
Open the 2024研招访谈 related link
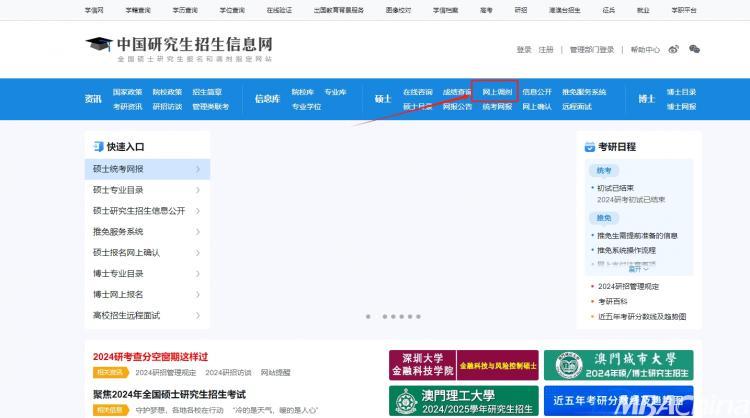pos(228,373)
